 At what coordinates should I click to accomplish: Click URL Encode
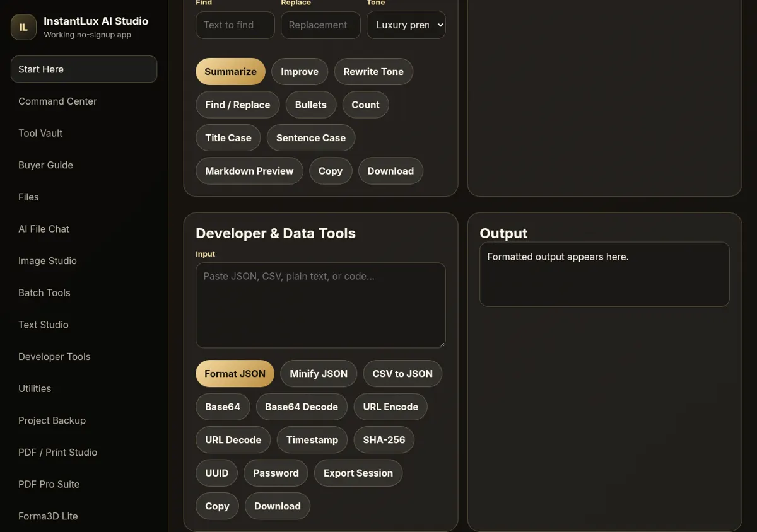coord(390,407)
